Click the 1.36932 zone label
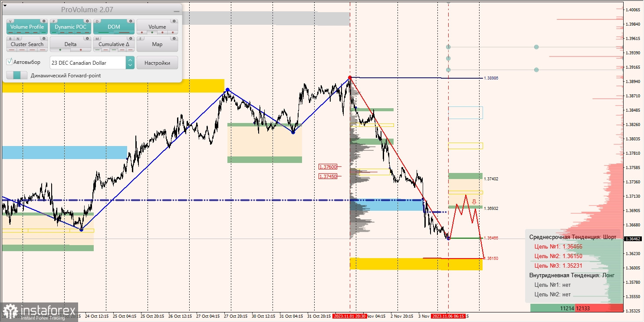Screen dimensions: 644x322 491,209
